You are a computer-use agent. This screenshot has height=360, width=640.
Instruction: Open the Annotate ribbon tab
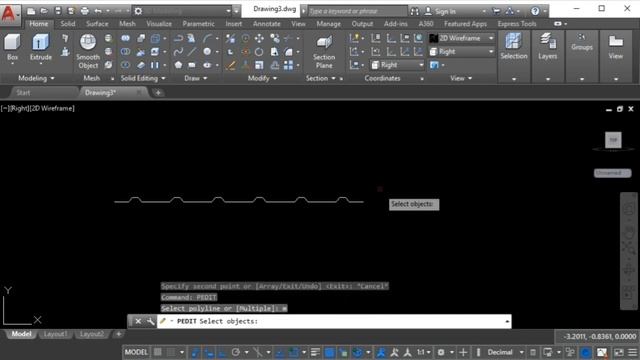pos(267,24)
